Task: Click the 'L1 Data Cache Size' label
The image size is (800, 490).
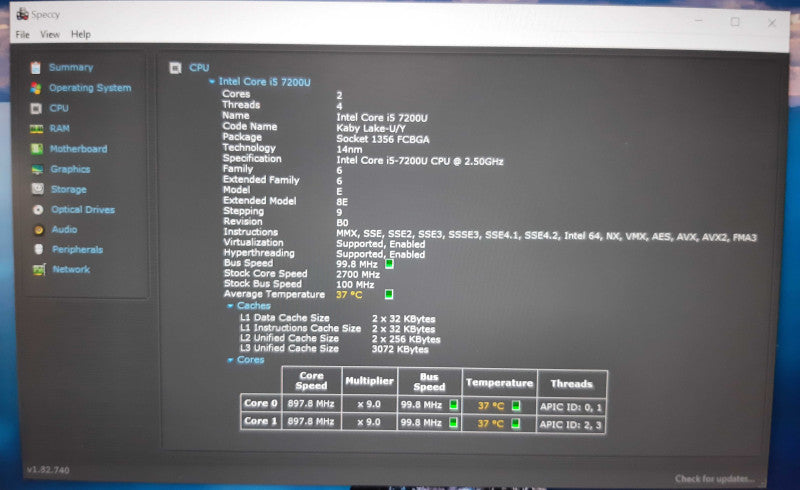Action: pos(285,317)
